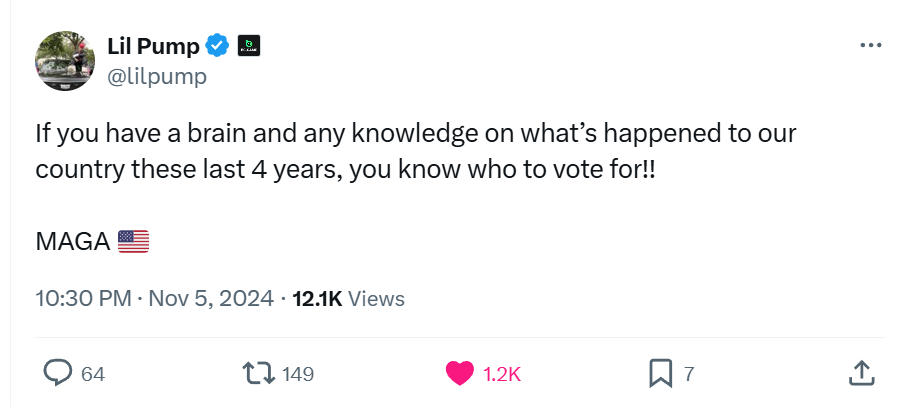Open the three-dot more options menu
The image size is (902, 407).
[x=871, y=46]
